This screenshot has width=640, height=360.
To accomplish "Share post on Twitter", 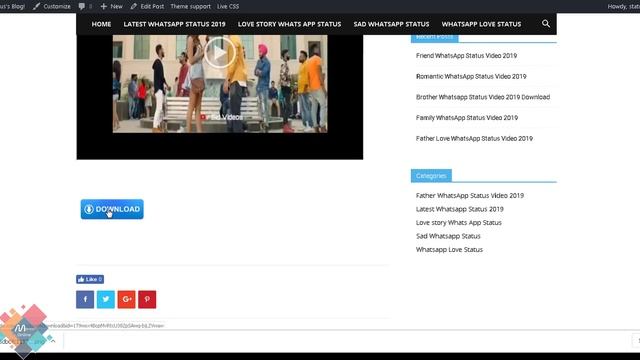I will click(x=106, y=299).
